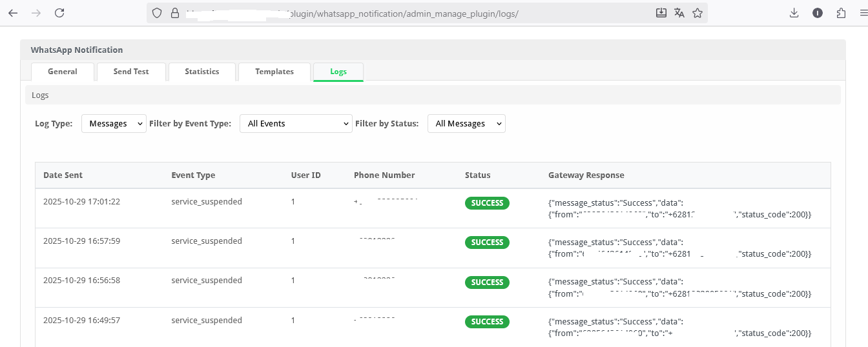Click the Date Sent column header
868x347 pixels.
[x=63, y=175]
